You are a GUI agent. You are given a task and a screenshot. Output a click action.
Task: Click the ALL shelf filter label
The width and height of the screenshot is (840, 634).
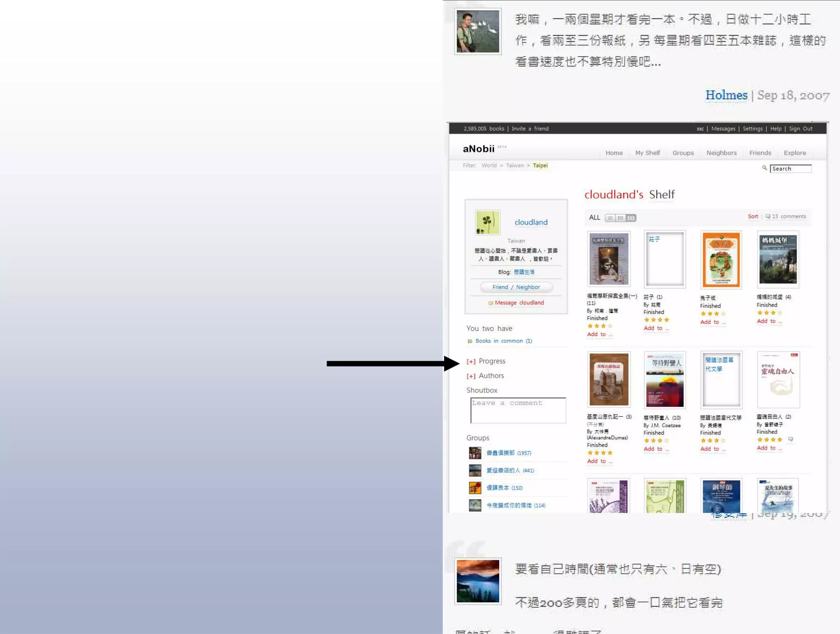(594, 218)
